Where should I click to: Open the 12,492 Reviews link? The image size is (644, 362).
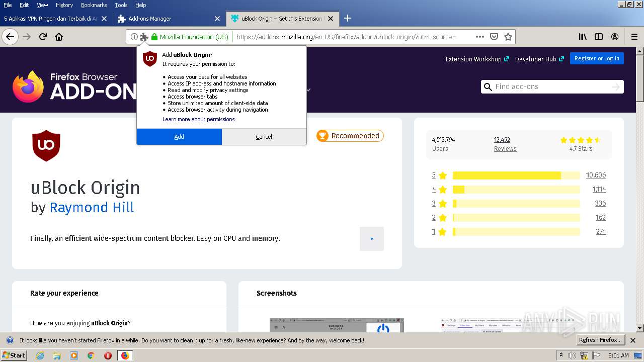(x=505, y=144)
